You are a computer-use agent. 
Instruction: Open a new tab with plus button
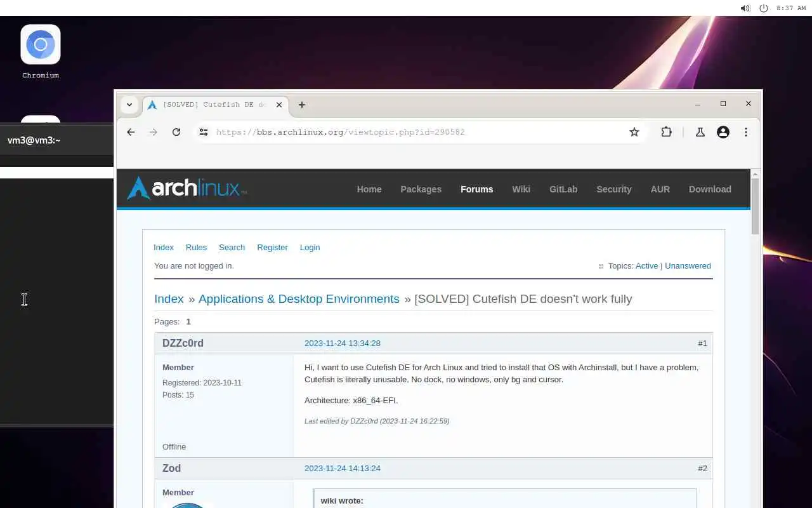click(x=302, y=105)
